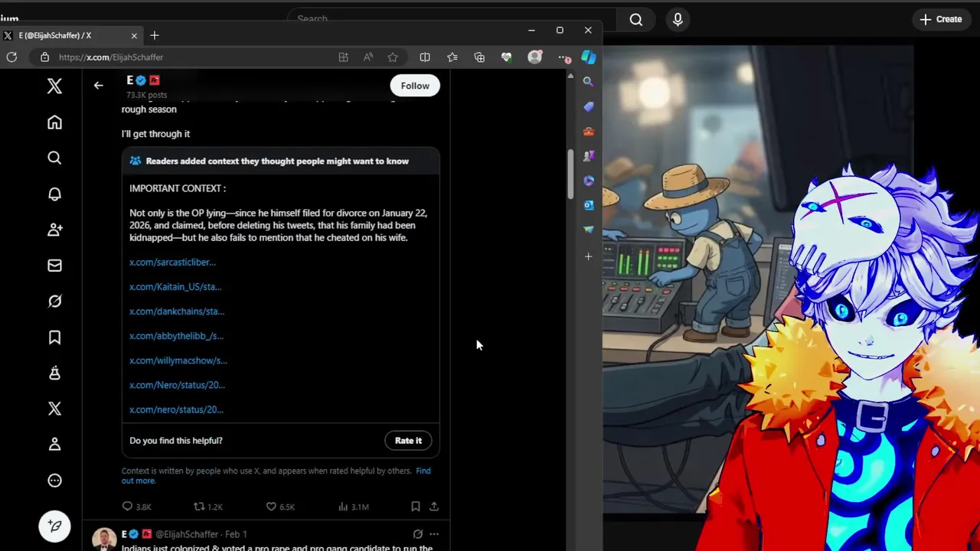
Task: Open Grok action on Feb 1 post
Action: click(417, 534)
